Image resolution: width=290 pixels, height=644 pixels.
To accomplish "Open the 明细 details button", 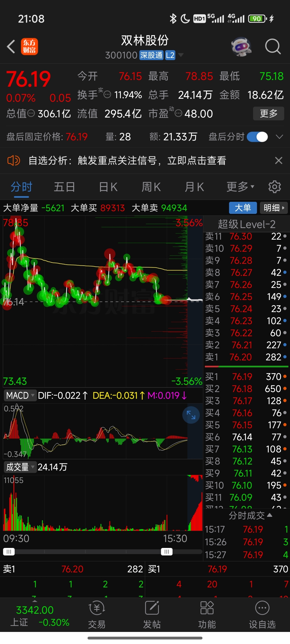I will (274, 208).
